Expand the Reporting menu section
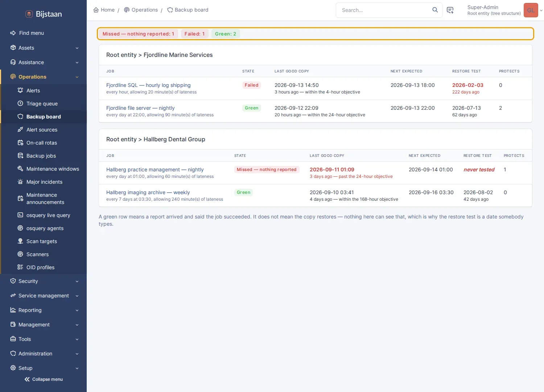Image resolution: width=544 pixels, height=392 pixels. 44,310
